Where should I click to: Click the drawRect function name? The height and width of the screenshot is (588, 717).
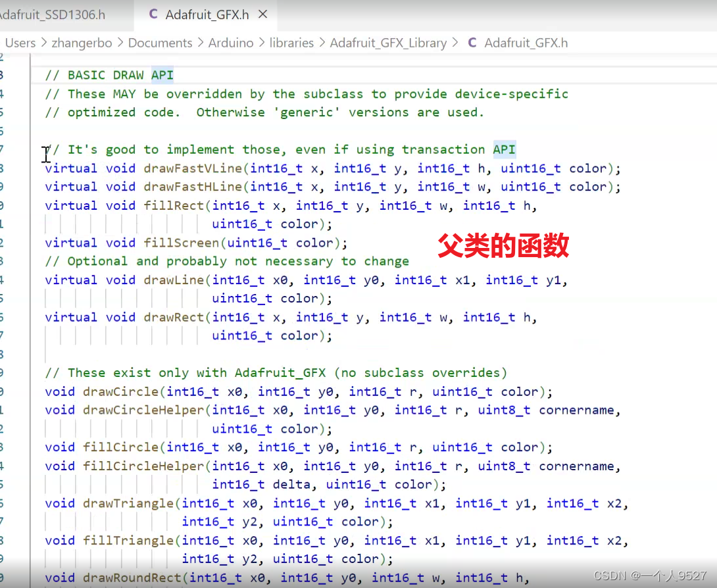pyautogui.click(x=174, y=317)
